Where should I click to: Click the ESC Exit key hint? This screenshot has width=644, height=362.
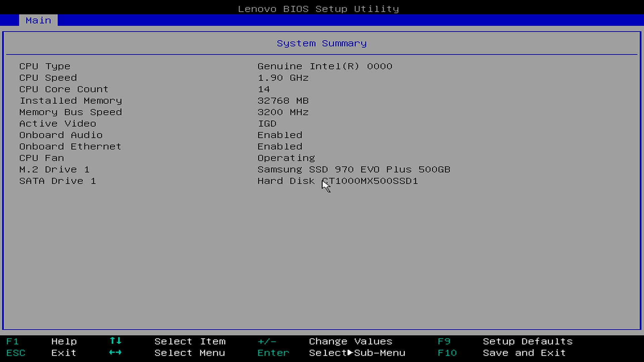point(15,353)
